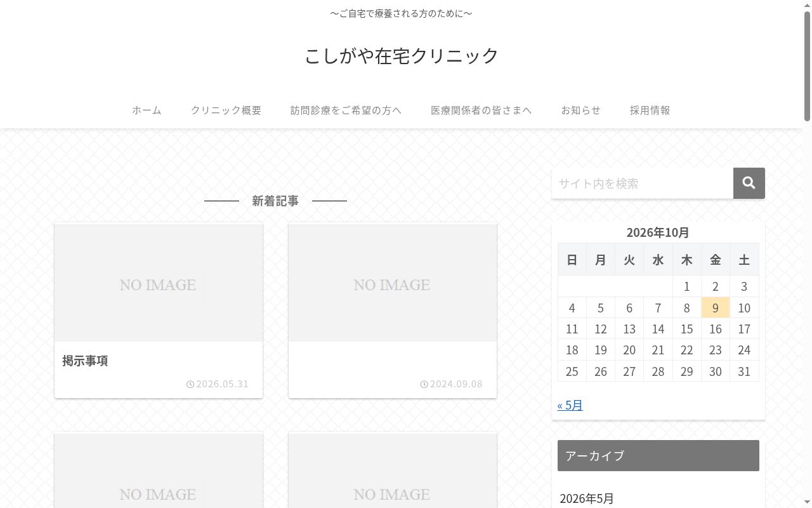The width and height of the screenshot is (812, 508).
Task: Open the 採用情報 menu item
Action: click(650, 110)
